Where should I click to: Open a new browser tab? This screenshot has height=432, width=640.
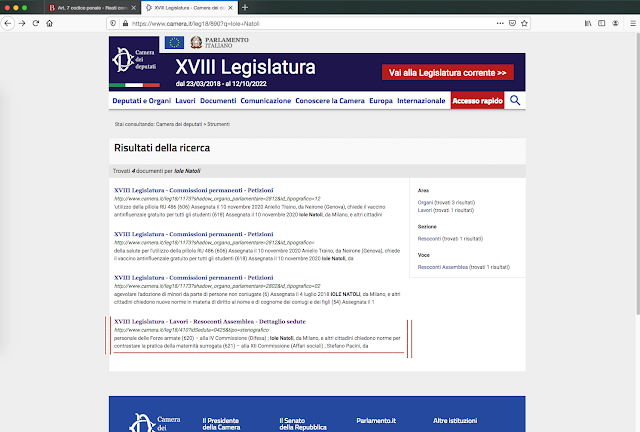coord(245,7)
